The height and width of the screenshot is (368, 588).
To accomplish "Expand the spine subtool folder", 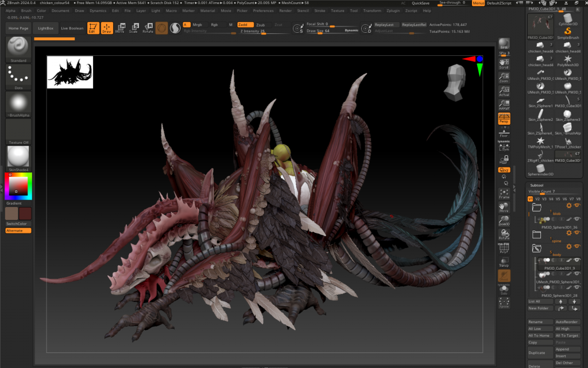I will (x=537, y=234).
